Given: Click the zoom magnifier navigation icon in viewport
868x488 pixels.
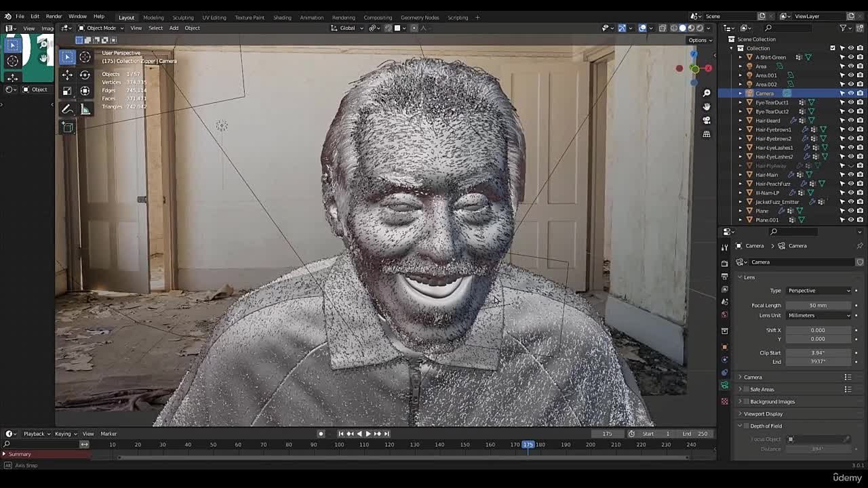Looking at the screenshot, I should pyautogui.click(x=707, y=93).
